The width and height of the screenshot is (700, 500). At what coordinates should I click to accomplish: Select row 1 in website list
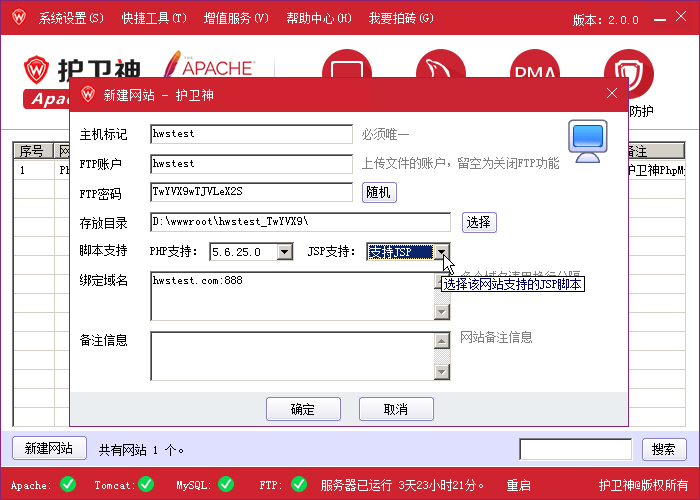click(x=41, y=170)
